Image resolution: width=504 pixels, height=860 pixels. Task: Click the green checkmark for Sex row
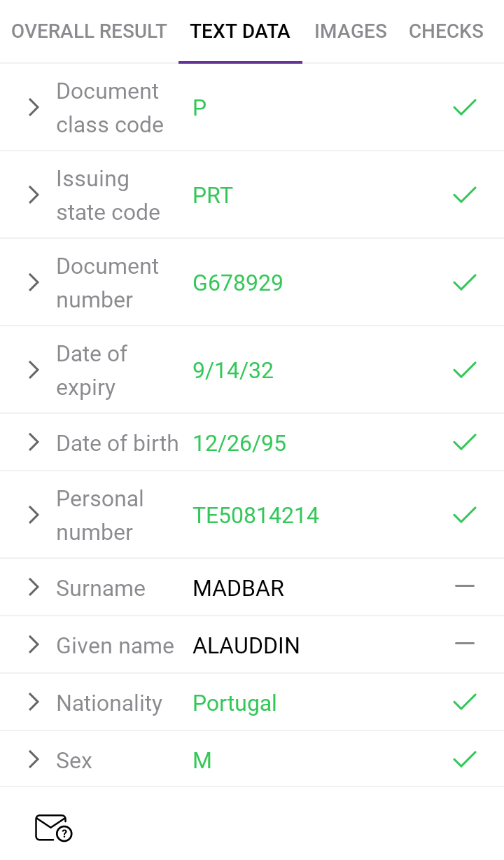pyautogui.click(x=464, y=759)
